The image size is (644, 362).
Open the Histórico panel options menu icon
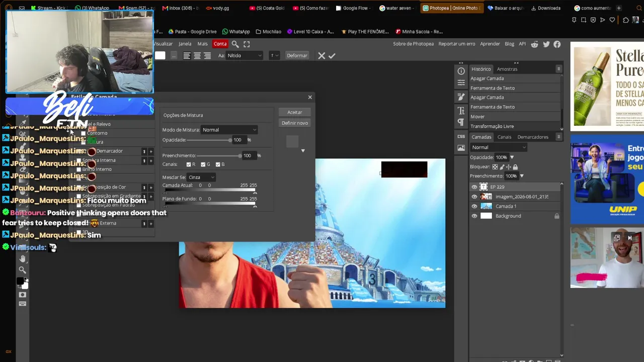pyautogui.click(x=558, y=69)
